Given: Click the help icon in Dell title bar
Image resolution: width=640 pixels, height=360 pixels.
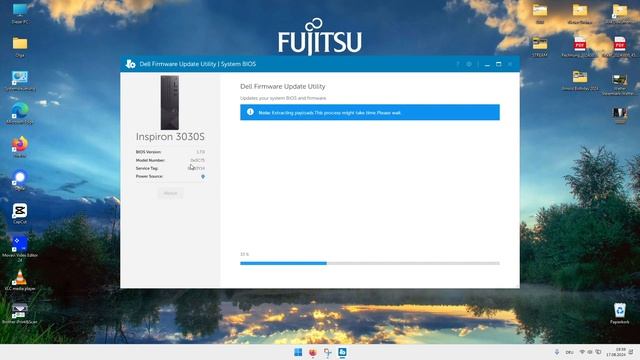Looking at the screenshot, I should [458, 64].
